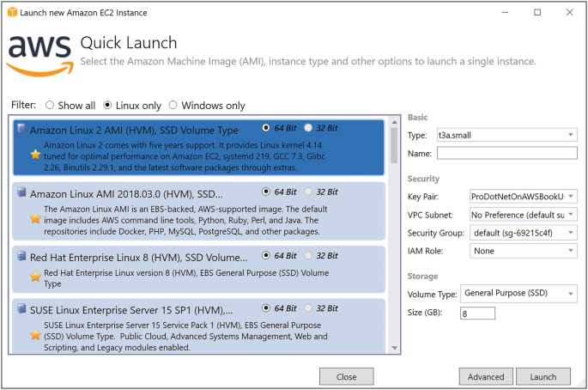This screenshot has height=390, width=588.
Task: Choose 64 Bit for Red Hat Enterprise Linux
Action: pyautogui.click(x=279, y=256)
